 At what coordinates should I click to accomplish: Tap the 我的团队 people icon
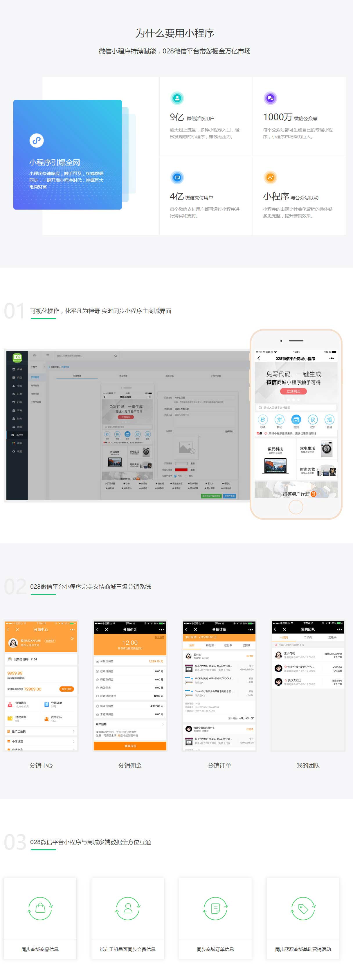point(47,719)
